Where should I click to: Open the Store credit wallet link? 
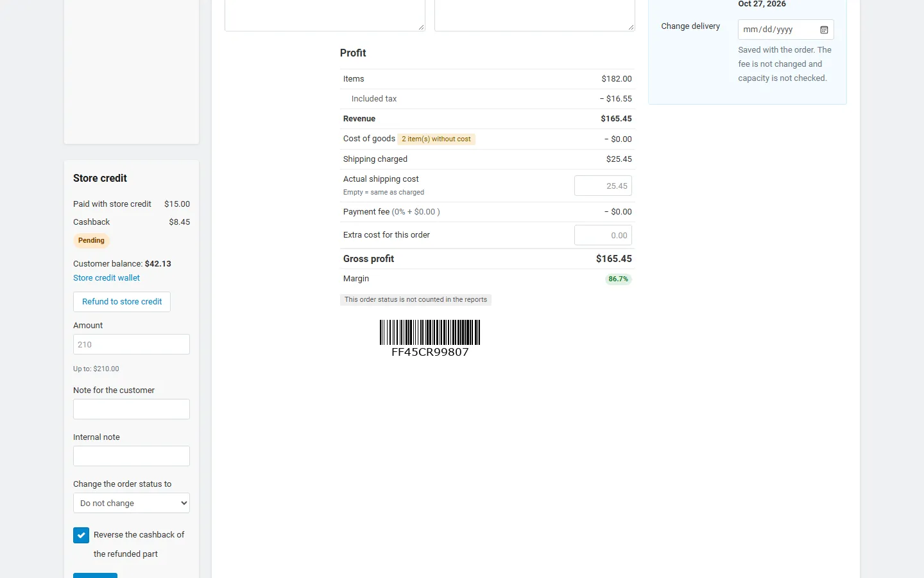tap(107, 278)
